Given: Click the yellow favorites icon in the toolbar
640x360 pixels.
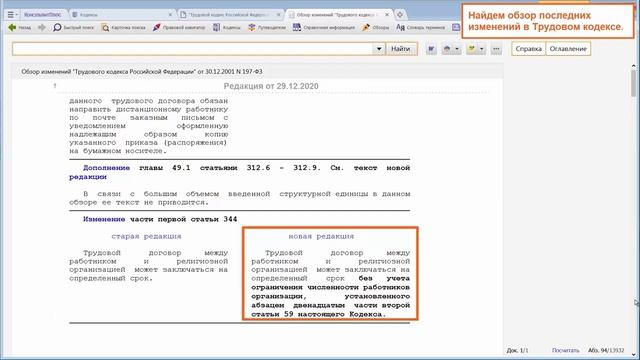Looking at the screenshot, I should (x=471, y=49).
